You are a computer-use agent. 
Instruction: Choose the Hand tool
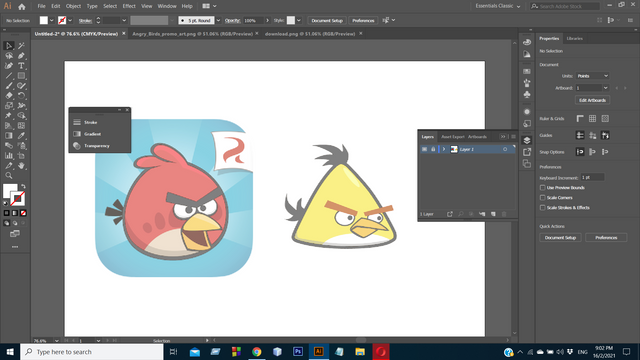[21, 166]
